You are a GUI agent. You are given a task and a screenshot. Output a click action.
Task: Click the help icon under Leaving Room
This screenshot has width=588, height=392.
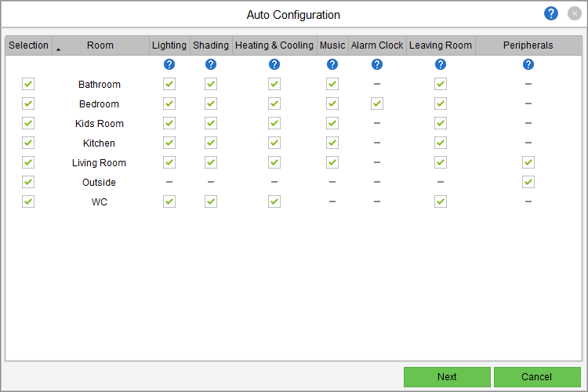(x=441, y=64)
